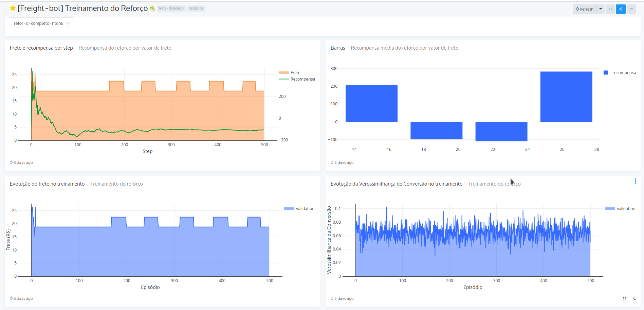
Task: Click the blue share dashboard button
Action: [621, 9]
